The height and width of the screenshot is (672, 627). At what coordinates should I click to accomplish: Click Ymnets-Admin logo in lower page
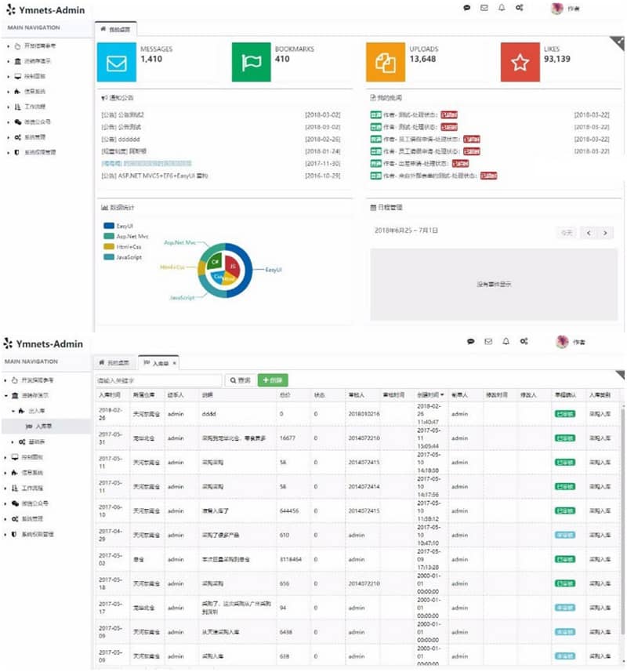pos(43,343)
